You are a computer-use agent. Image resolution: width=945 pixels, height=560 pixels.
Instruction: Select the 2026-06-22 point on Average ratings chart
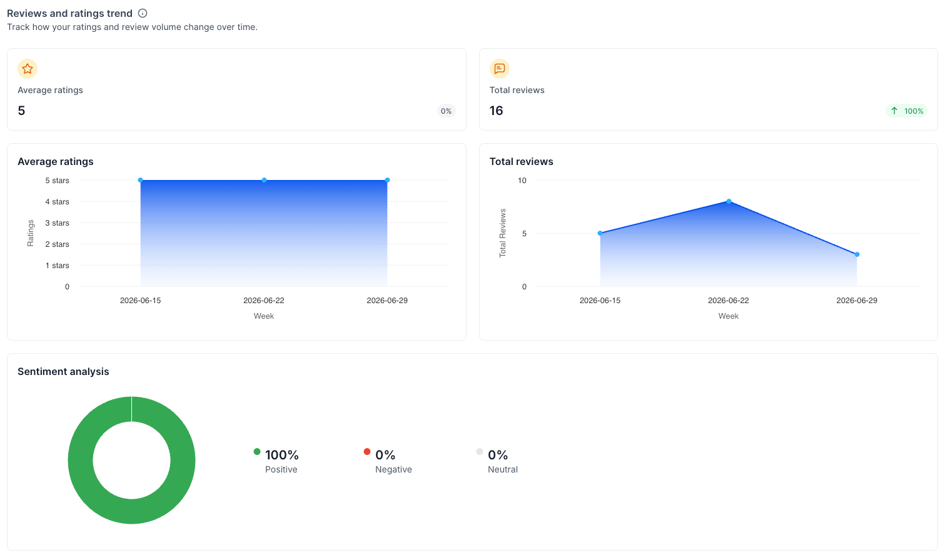tap(264, 180)
